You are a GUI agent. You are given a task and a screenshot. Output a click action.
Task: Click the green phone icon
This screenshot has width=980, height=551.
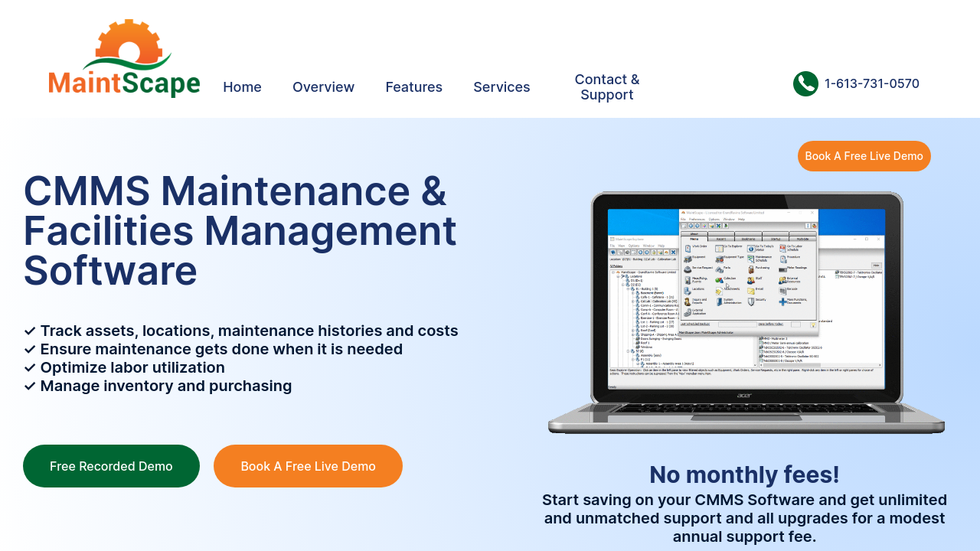click(805, 83)
